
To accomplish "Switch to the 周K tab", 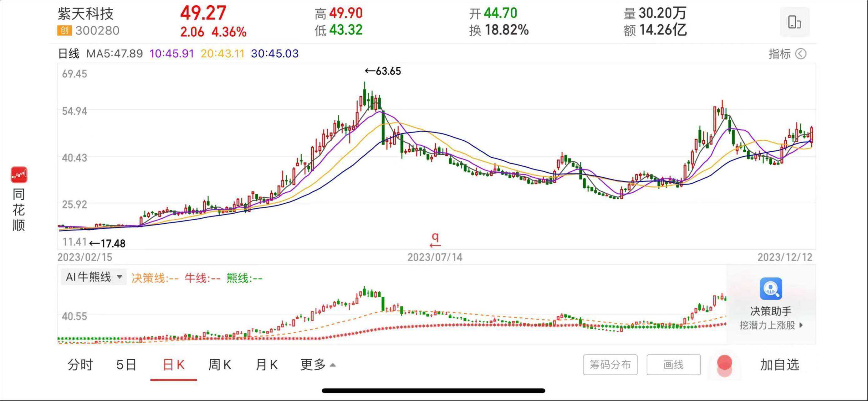I will 220,365.
